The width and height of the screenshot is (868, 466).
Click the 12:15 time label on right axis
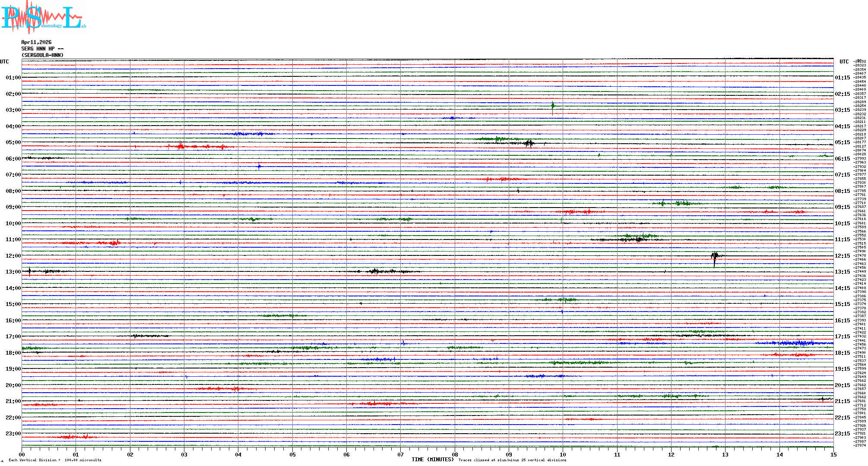pos(842,256)
